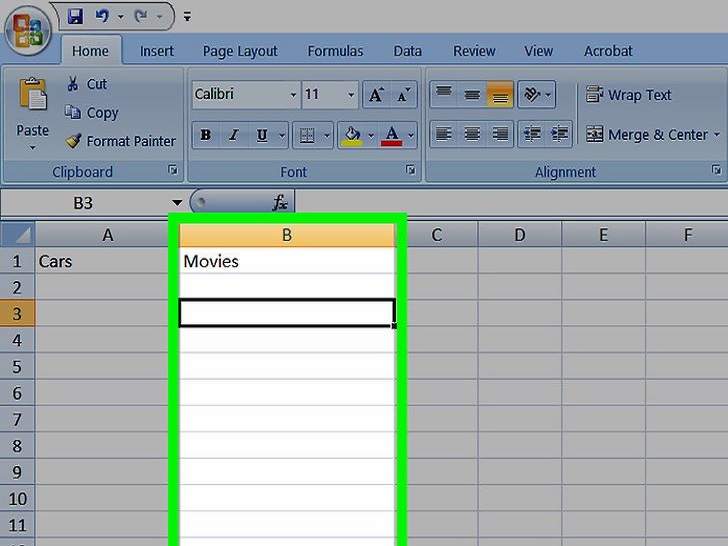This screenshot has height=546, width=728.
Task: Expand the Name Box dropdown arrow
Action: tap(177, 203)
